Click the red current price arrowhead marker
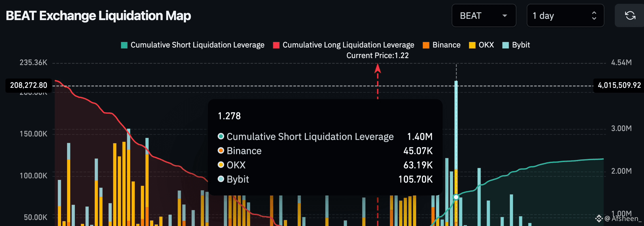Viewport: 644px width, 226px height. click(x=377, y=69)
